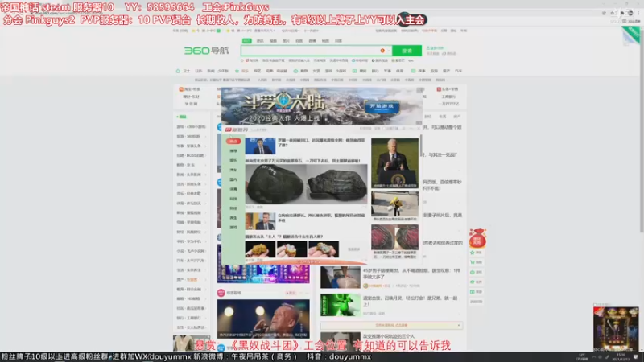Click the fourth green icon in floating bar
This screenshot has height=362, width=644.
[x=473, y=282]
